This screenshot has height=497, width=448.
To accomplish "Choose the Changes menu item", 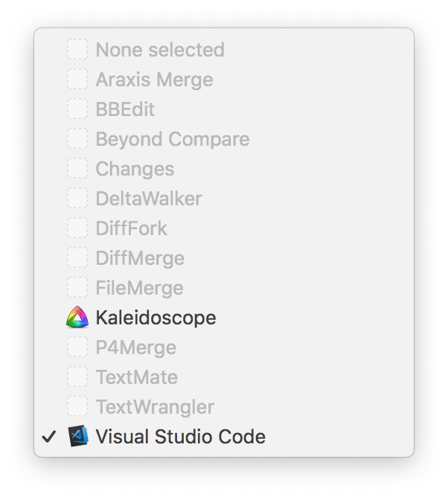I will [x=224, y=169].
